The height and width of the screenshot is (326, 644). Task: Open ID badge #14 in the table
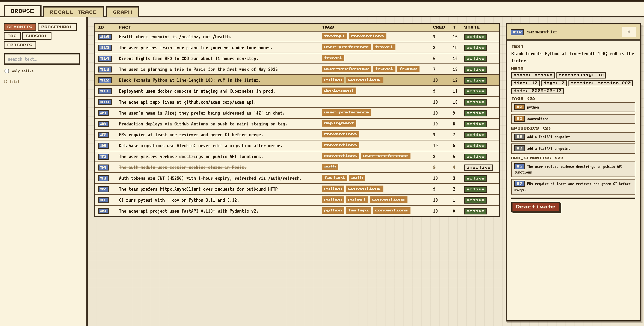coord(105,58)
